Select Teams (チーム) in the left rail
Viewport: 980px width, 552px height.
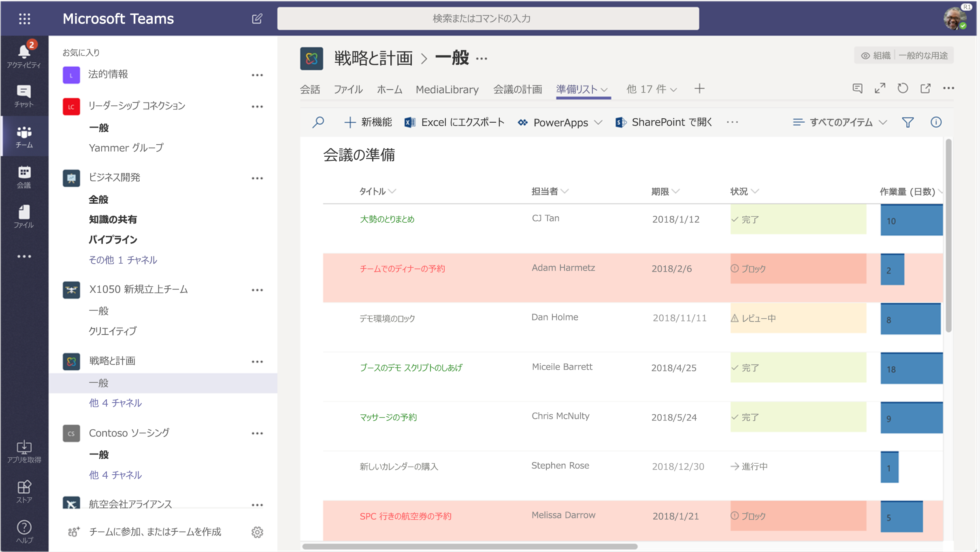pyautogui.click(x=24, y=137)
